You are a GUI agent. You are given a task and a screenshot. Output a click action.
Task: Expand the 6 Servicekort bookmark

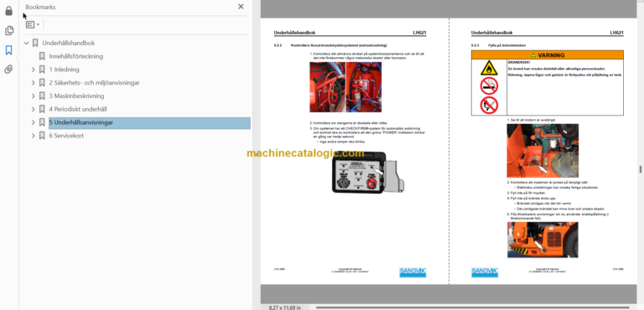point(34,136)
